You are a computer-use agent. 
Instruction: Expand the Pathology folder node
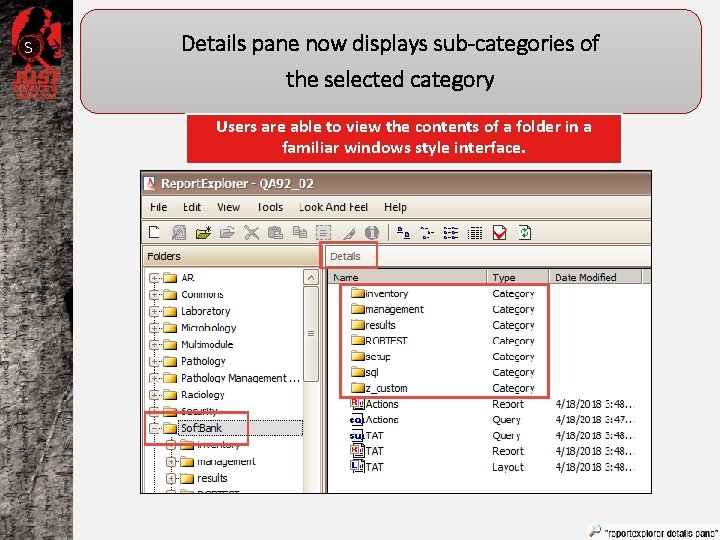(x=154, y=362)
